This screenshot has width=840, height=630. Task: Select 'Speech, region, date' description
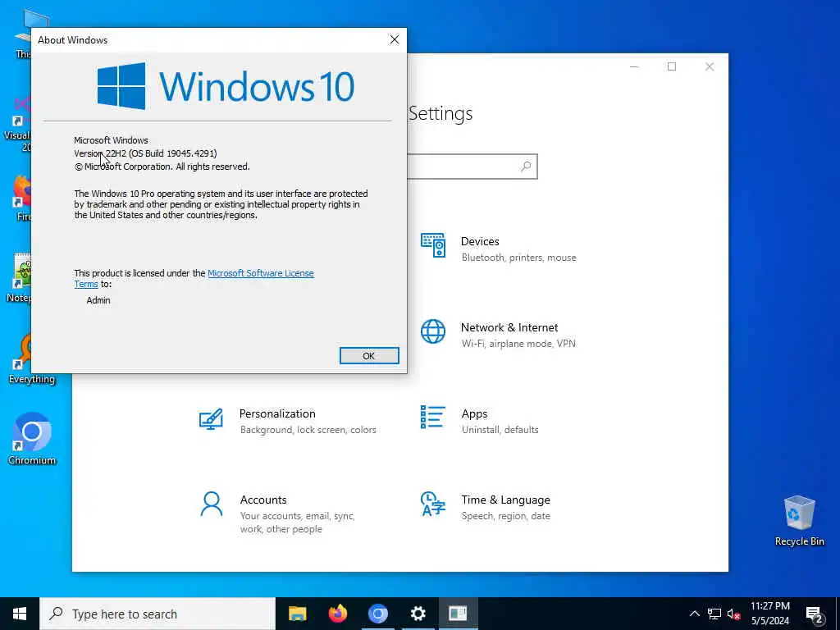[505, 516]
